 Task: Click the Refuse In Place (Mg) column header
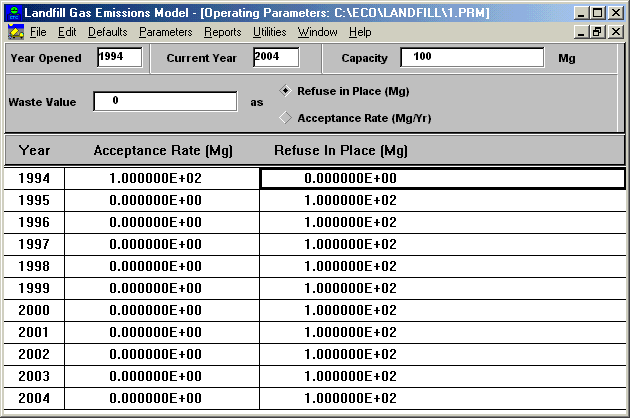tap(341, 150)
